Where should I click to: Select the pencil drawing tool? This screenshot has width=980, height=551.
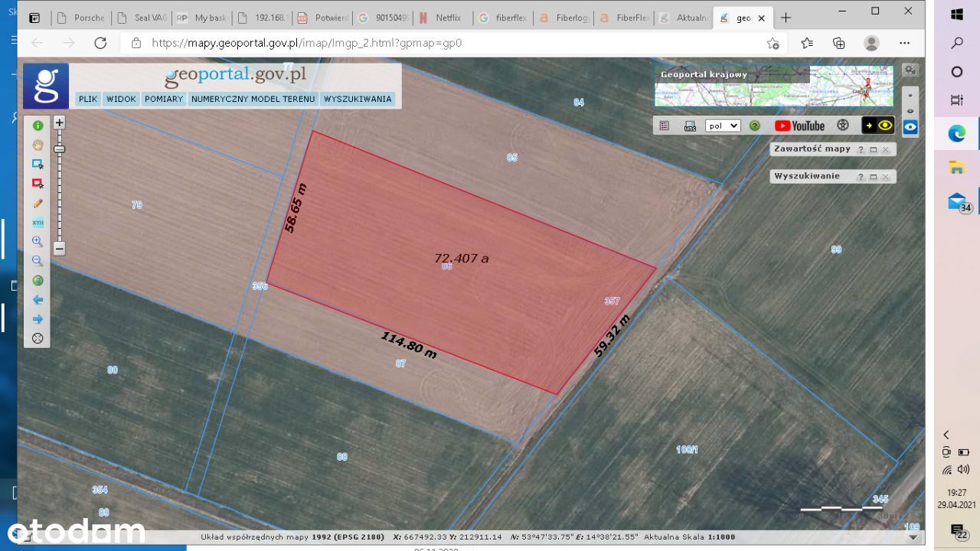[x=38, y=203]
